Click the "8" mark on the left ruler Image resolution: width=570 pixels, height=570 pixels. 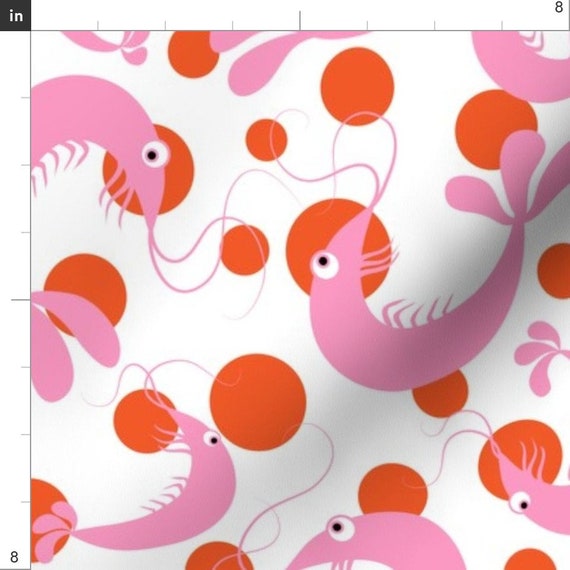tap(14, 557)
